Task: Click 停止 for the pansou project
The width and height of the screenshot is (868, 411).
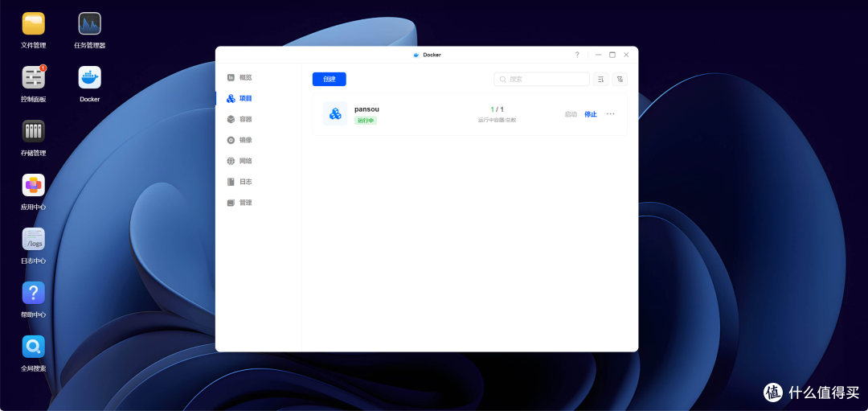Action: 591,114
